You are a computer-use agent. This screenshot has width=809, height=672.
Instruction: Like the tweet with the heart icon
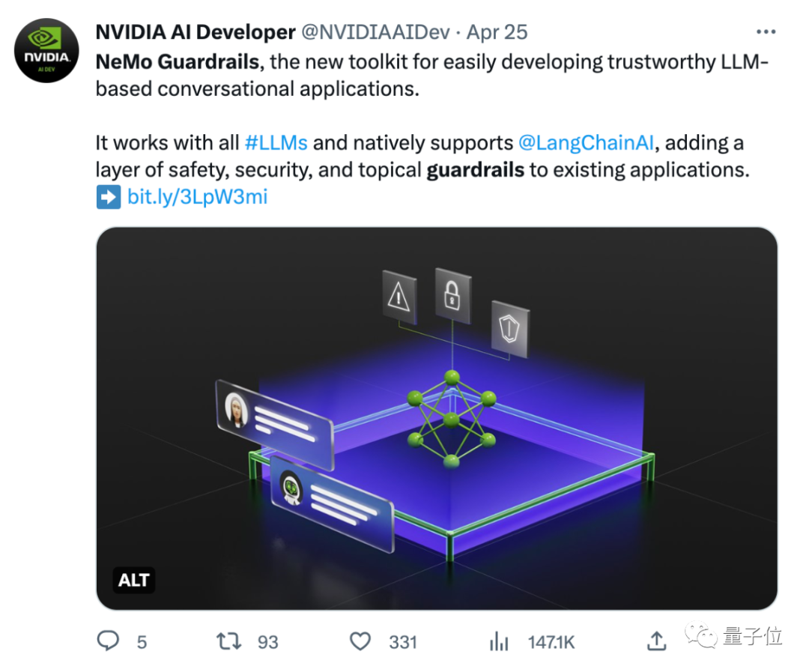point(361,641)
